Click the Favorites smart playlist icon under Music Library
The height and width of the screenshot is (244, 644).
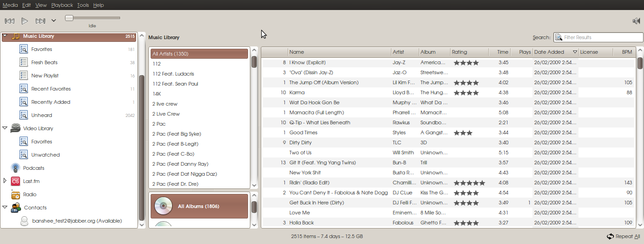click(x=24, y=49)
